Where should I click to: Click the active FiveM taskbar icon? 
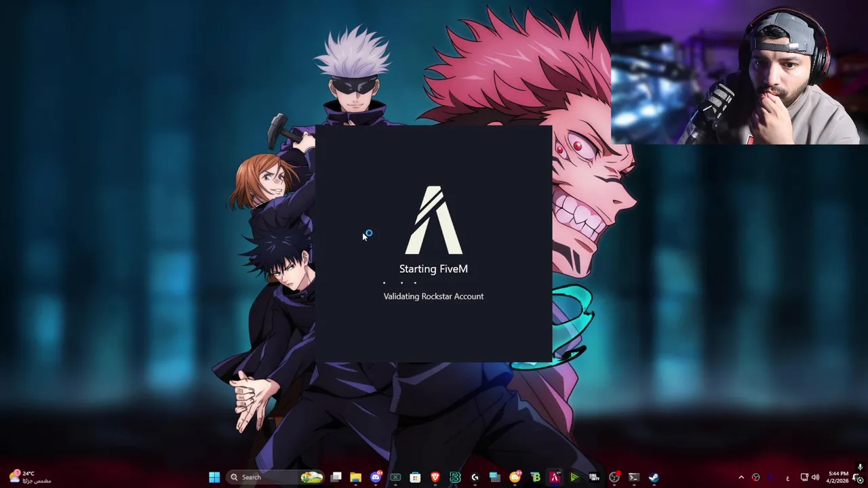555,477
